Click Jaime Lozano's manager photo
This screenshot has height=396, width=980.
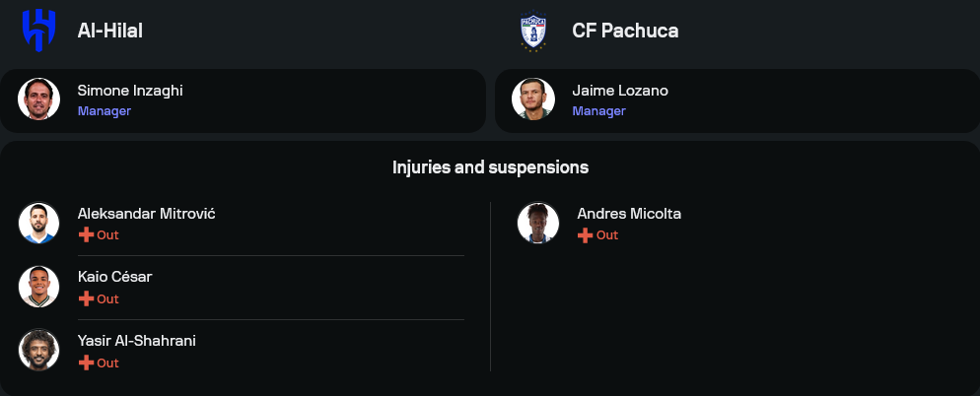533,99
